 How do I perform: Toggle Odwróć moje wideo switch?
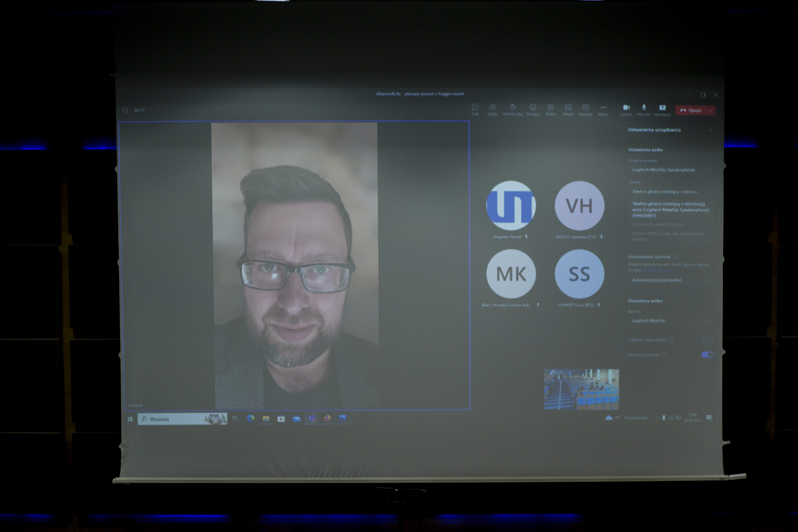pyautogui.click(x=707, y=340)
